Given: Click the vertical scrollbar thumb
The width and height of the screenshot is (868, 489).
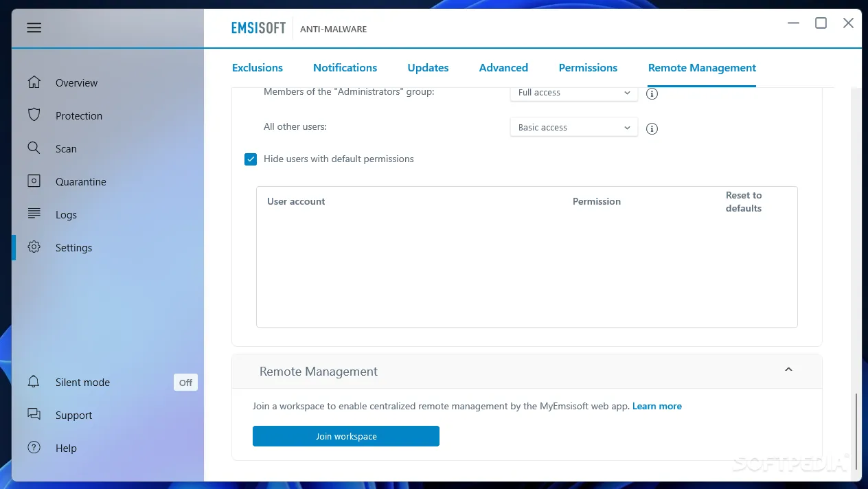Looking at the screenshot, I should [856, 432].
